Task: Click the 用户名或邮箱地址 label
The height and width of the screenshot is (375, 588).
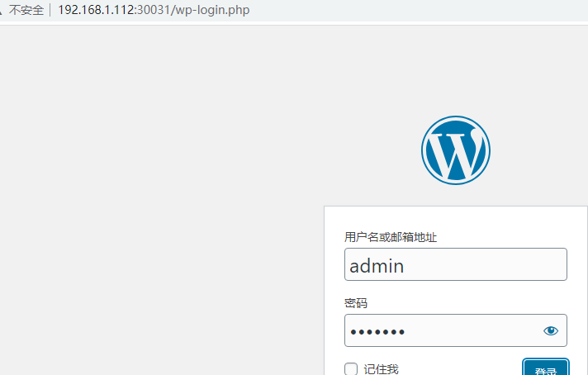Action: click(391, 237)
